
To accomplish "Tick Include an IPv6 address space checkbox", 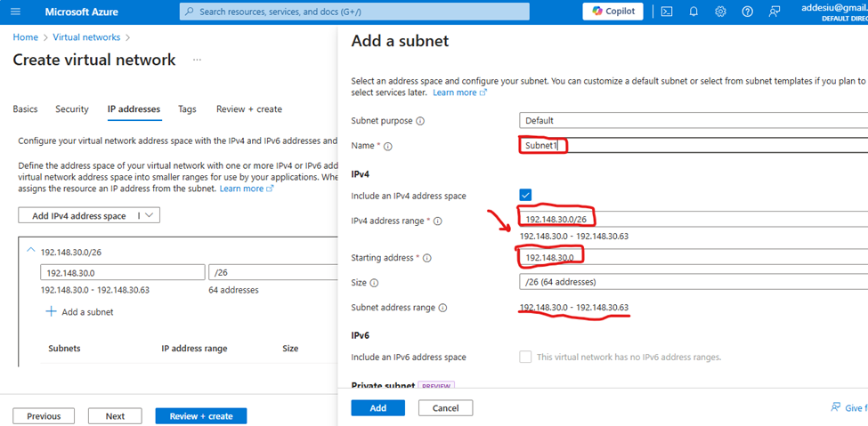I will 525,357.
